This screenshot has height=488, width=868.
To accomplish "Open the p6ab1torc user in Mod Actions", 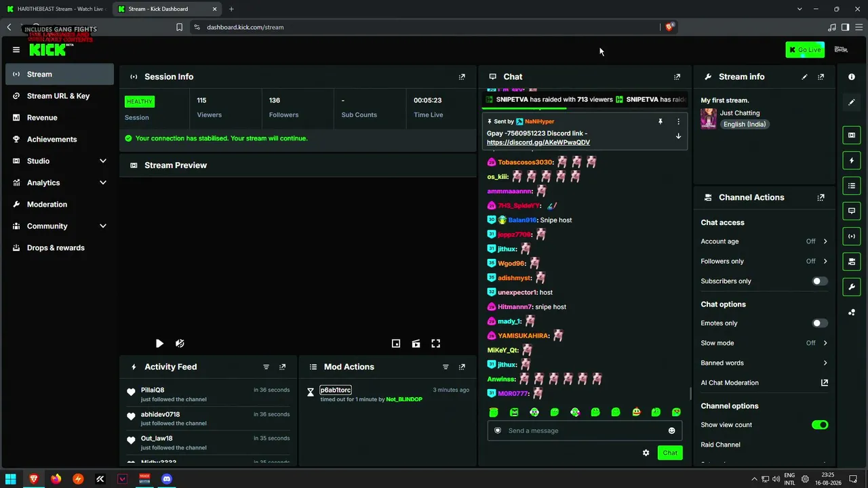I will 336,390.
